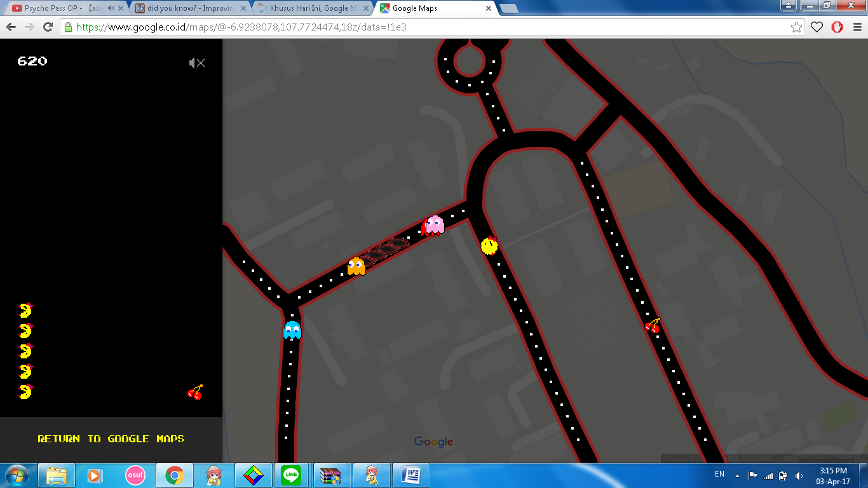Click the Chrome user profile button
Viewport: 868px width, 488px height.
pyautogui.click(x=788, y=5)
